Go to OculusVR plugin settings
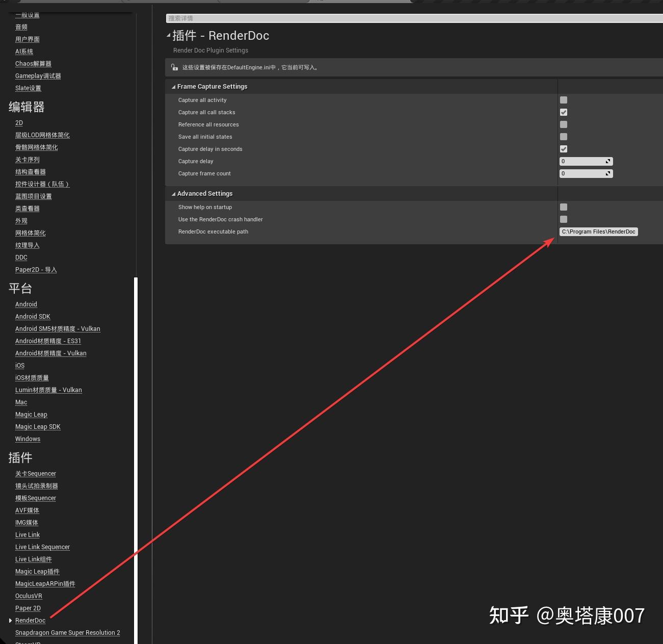 (29, 596)
